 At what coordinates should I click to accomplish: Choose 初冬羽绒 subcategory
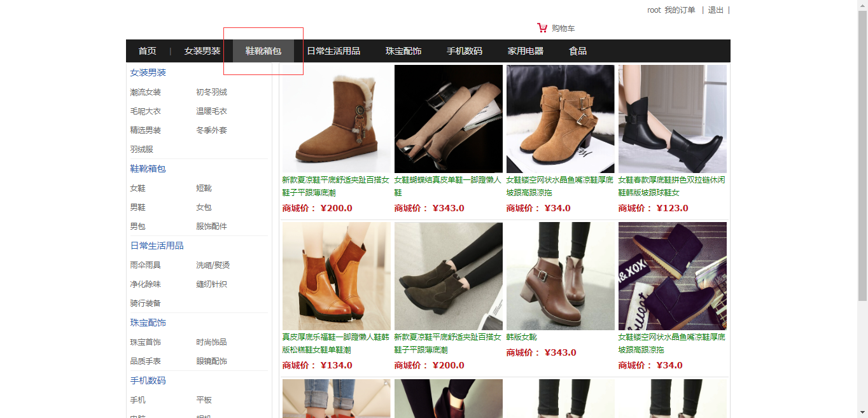tap(211, 92)
